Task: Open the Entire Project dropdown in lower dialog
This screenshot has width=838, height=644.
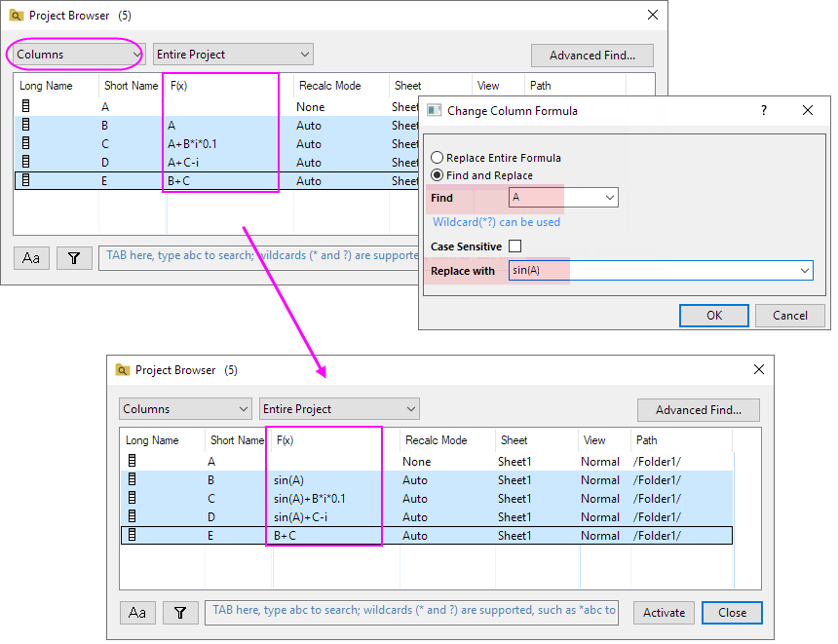Action: tap(339, 409)
